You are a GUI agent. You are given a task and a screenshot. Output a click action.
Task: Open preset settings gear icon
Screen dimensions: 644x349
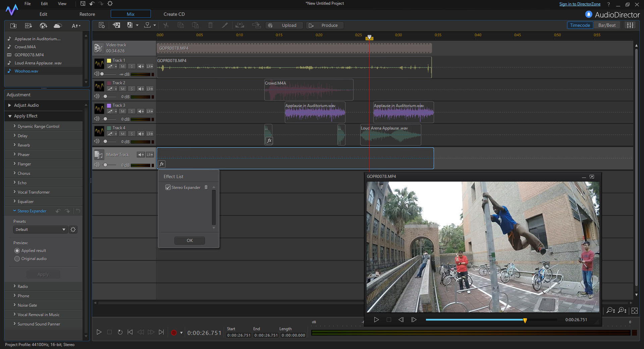[73, 230]
